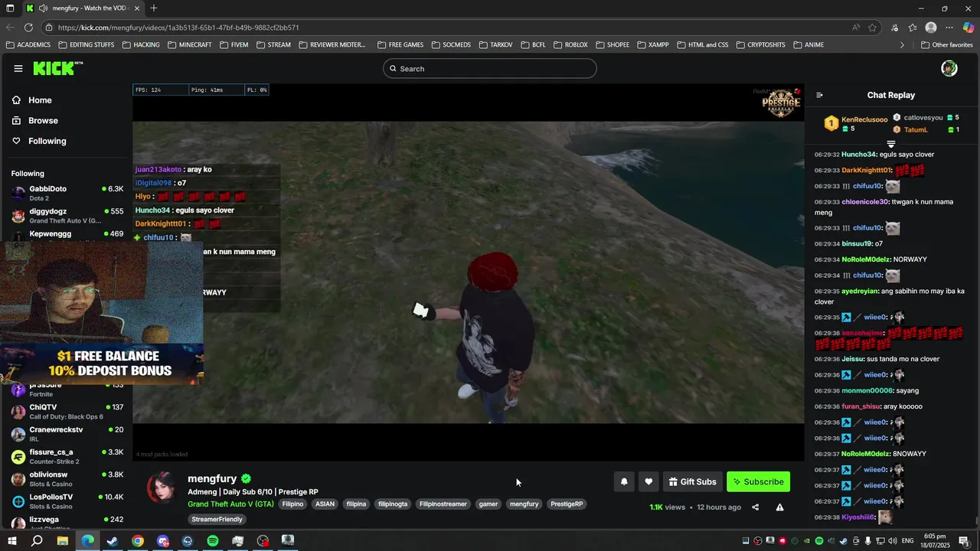Click username Jeissu in chat replay

click(851, 359)
